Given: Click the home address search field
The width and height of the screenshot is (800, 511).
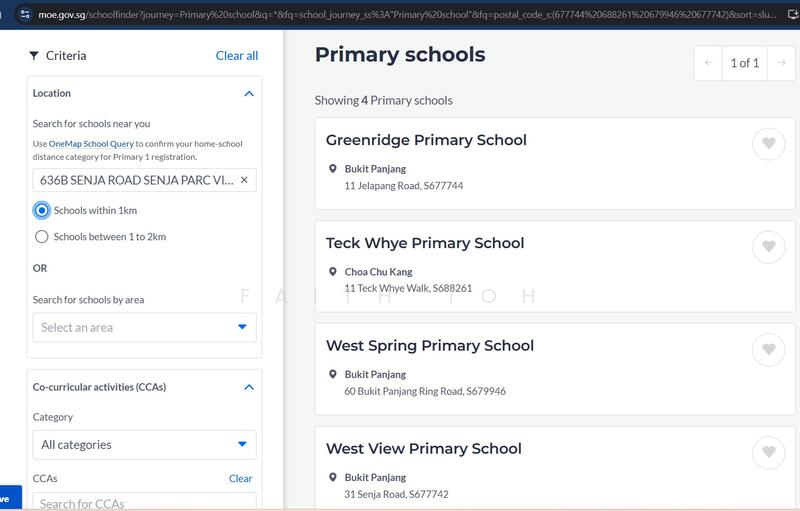Looking at the screenshot, I should click(x=134, y=180).
